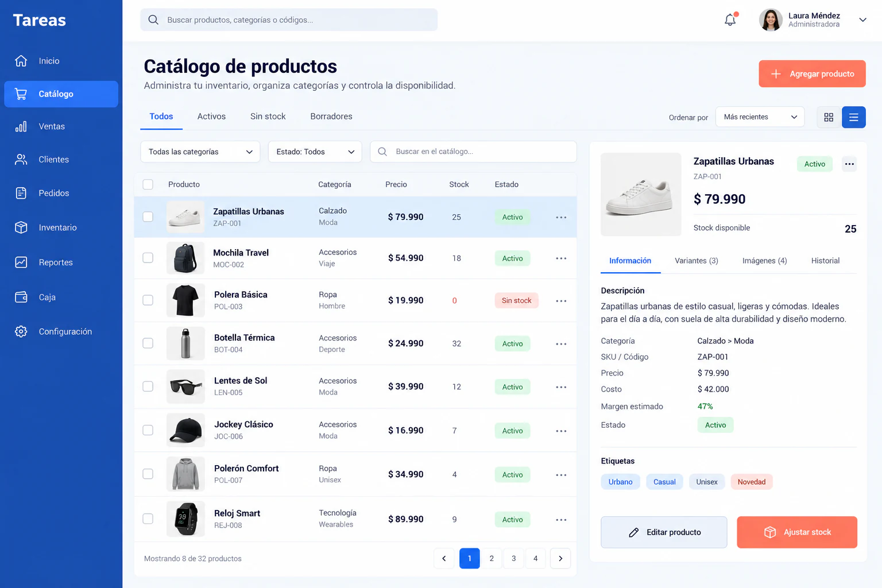Screen dimensions: 882x588
Task: Open Variantes (3) tab
Action: coord(697,261)
